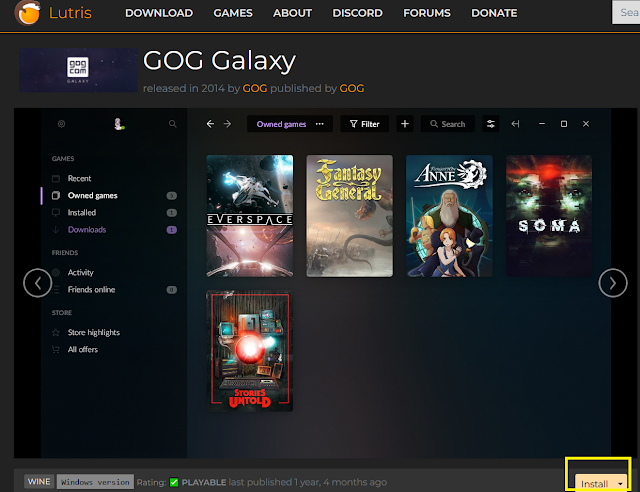
Task: Select Recent in the Games sidebar
Action: (79, 178)
